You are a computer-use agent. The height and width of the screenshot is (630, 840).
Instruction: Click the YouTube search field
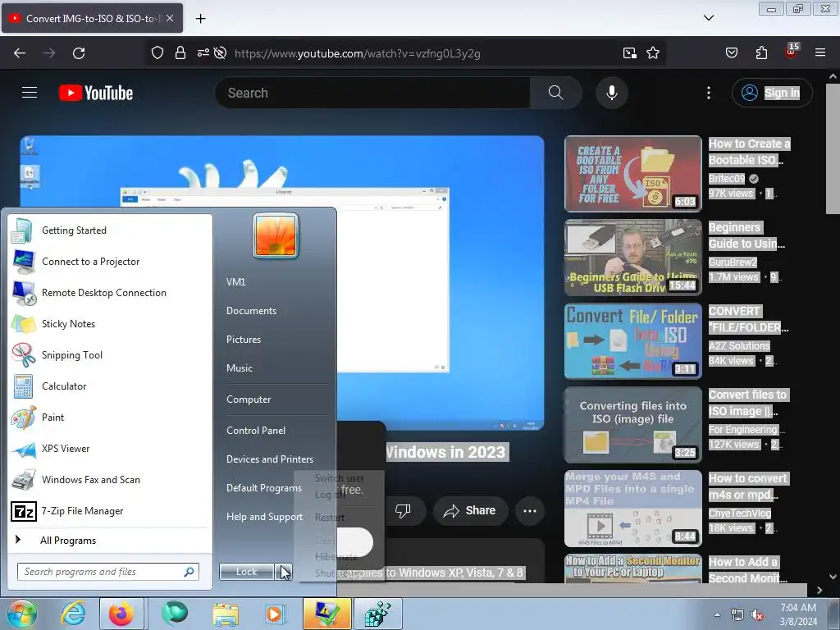[x=372, y=93]
